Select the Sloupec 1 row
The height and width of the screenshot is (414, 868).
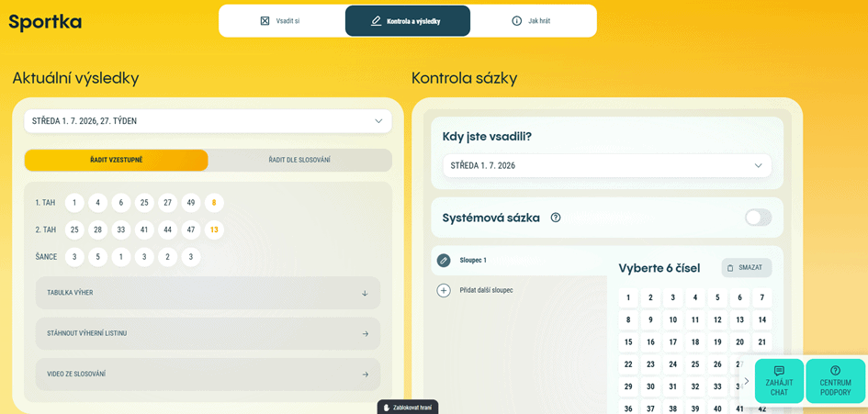519,260
